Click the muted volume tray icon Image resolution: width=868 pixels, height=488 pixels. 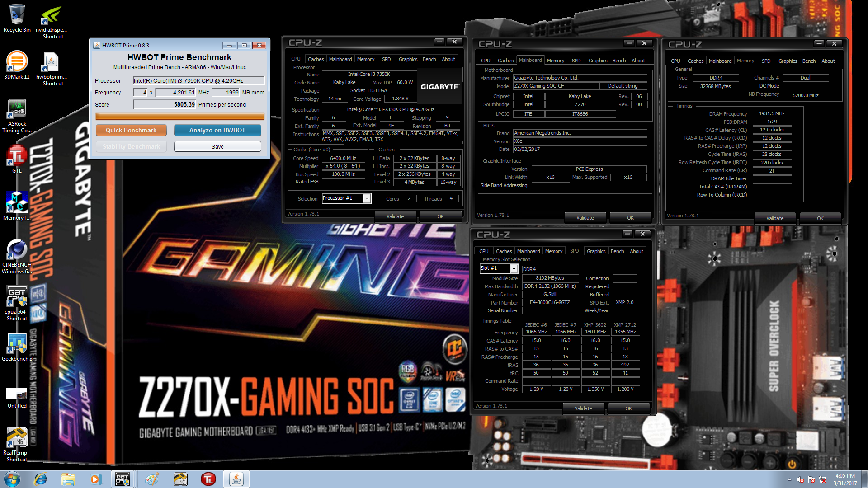click(x=801, y=479)
